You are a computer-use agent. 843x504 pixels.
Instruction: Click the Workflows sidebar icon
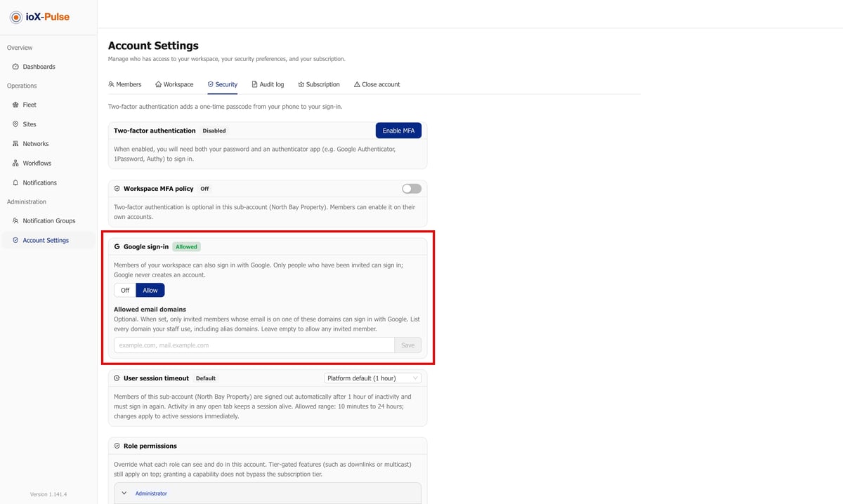(15, 163)
